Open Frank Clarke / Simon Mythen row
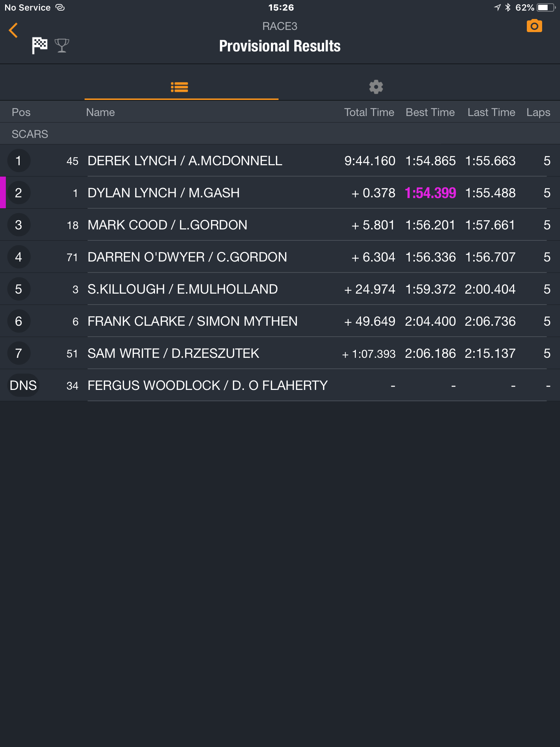560x747 pixels. tap(280, 321)
